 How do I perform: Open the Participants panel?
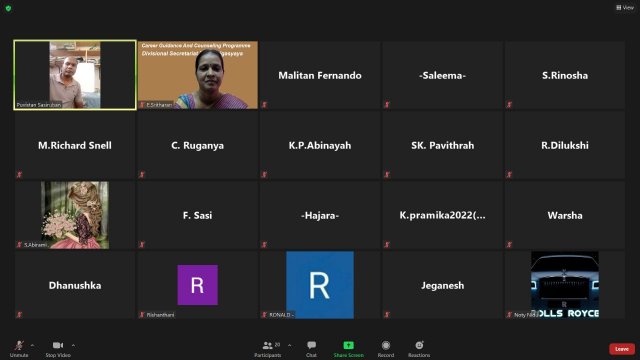pyautogui.click(x=268, y=349)
